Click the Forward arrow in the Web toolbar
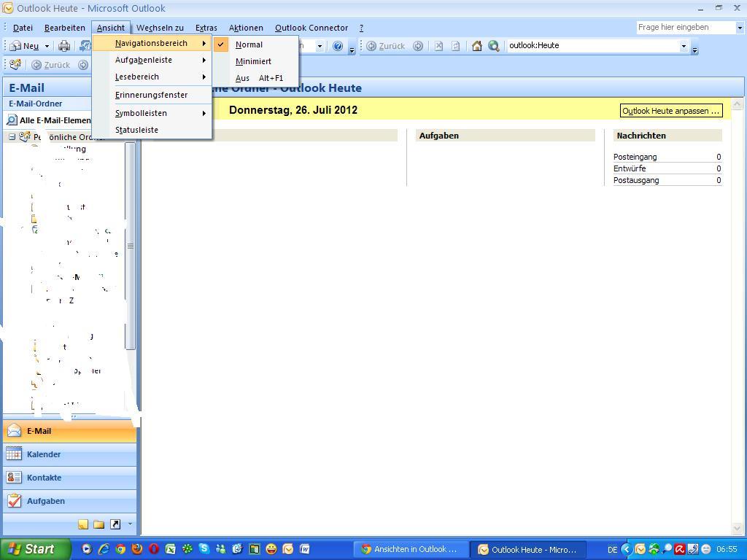 click(x=418, y=46)
